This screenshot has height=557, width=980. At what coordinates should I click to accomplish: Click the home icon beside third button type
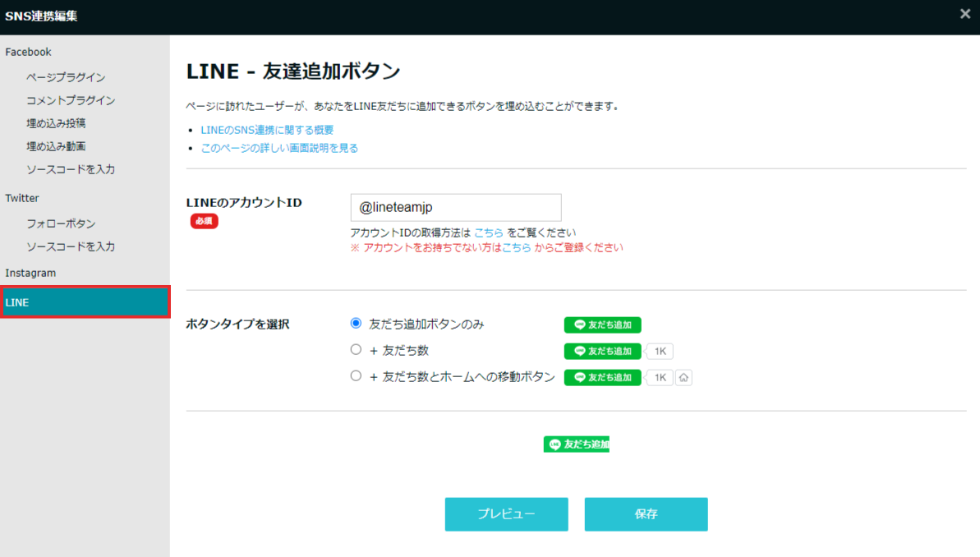pyautogui.click(x=683, y=378)
